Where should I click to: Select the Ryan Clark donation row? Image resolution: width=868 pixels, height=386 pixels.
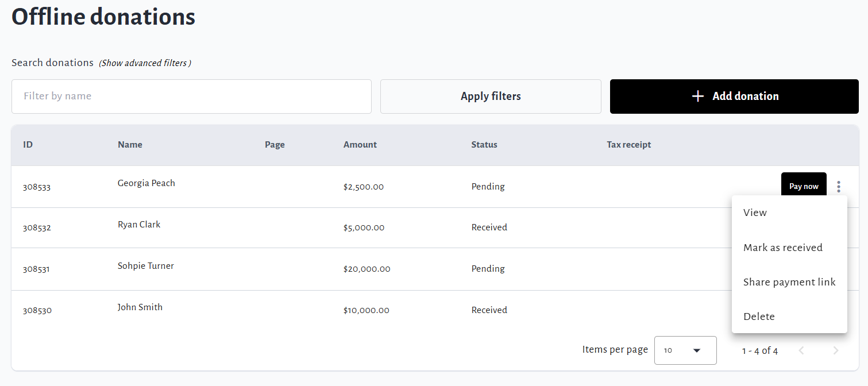[139, 225]
